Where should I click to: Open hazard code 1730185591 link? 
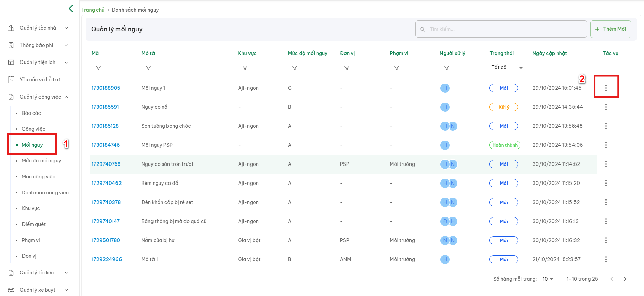tap(105, 107)
